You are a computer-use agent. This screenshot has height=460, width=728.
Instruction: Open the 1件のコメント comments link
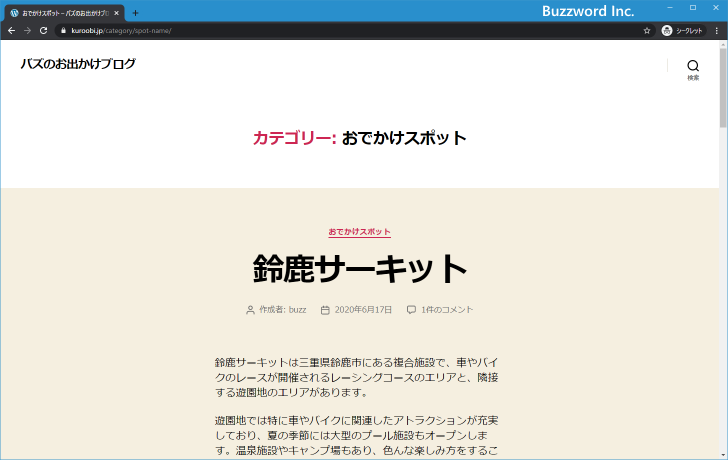tap(447, 310)
